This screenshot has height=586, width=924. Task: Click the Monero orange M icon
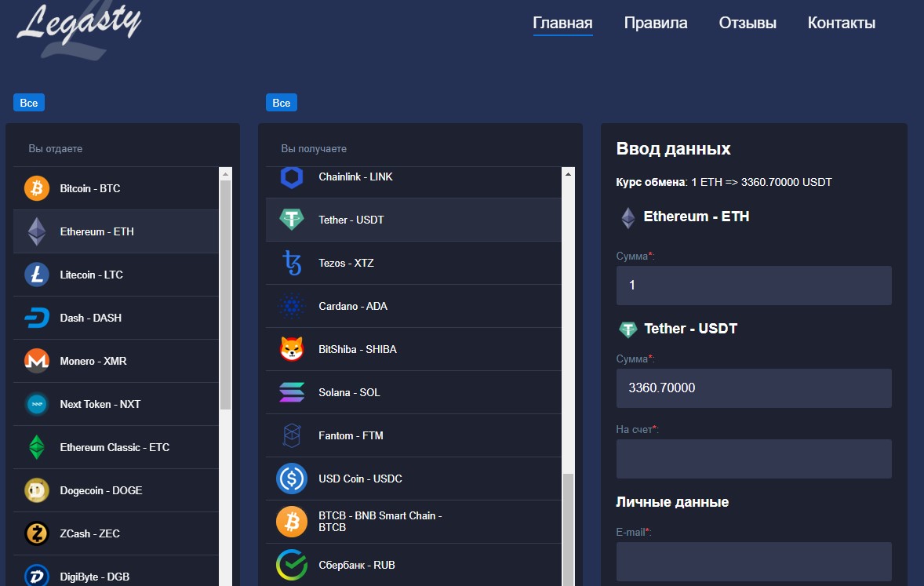(37, 361)
